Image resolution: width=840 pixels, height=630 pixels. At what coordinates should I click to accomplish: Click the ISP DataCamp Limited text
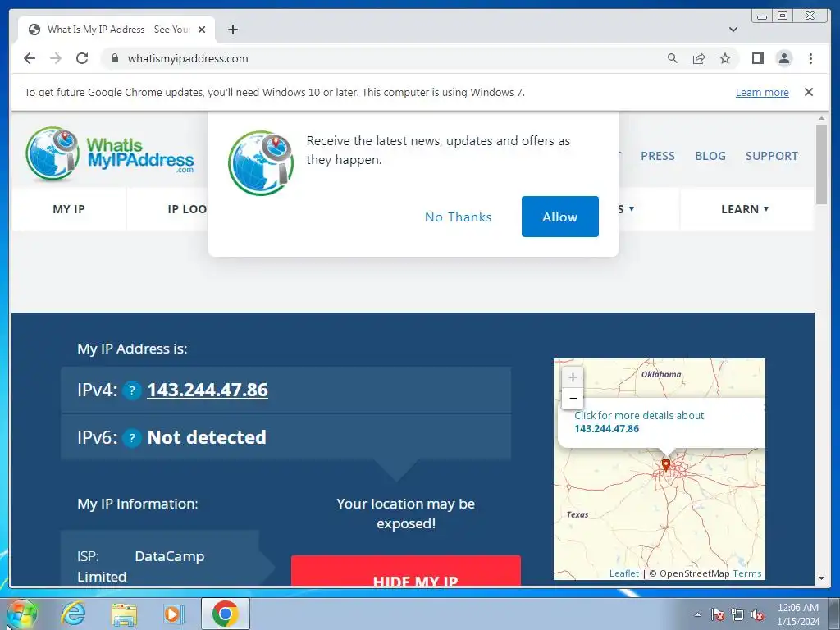click(x=140, y=566)
